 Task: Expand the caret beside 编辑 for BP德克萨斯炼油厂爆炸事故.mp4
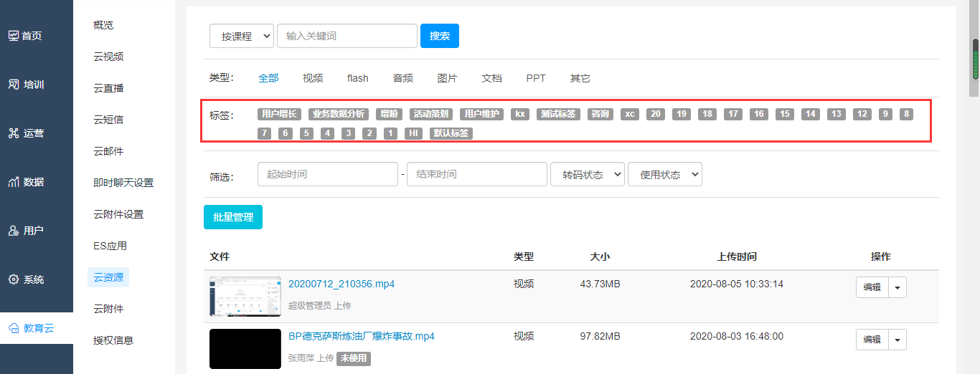[897, 340]
